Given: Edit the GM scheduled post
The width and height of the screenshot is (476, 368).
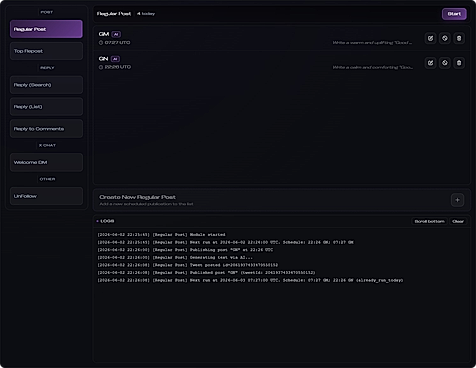Looking at the screenshot, I should point(430,38).
